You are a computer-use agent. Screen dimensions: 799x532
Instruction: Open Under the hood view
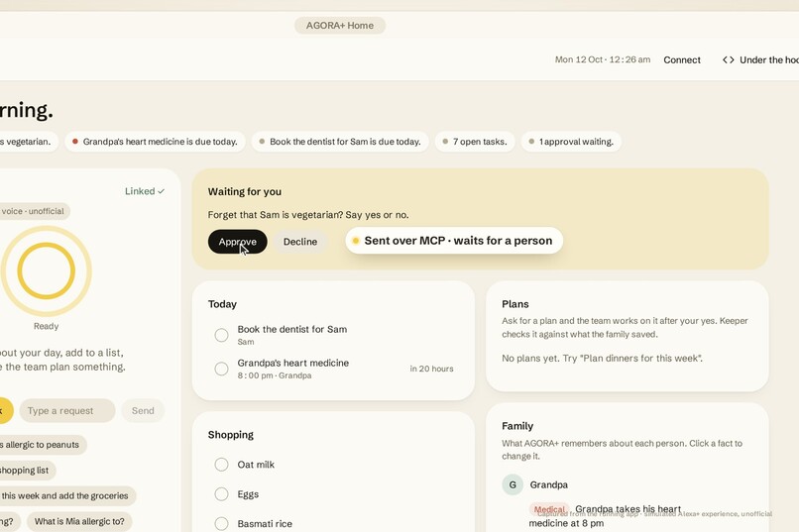tap(760, 60)
